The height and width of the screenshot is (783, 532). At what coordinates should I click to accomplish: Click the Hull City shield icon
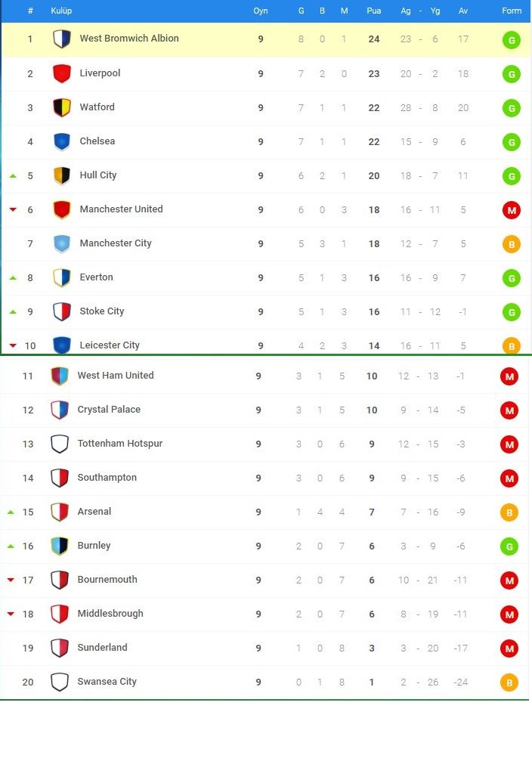[62, 175]
